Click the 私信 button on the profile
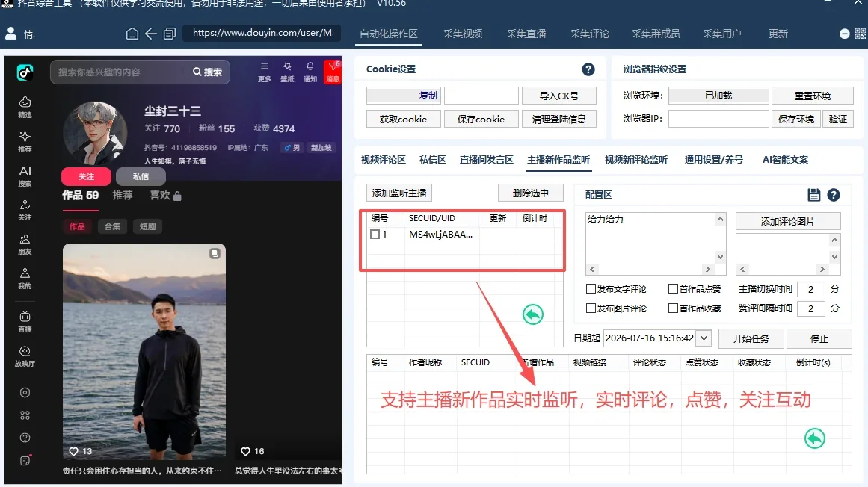 point(141,176)
